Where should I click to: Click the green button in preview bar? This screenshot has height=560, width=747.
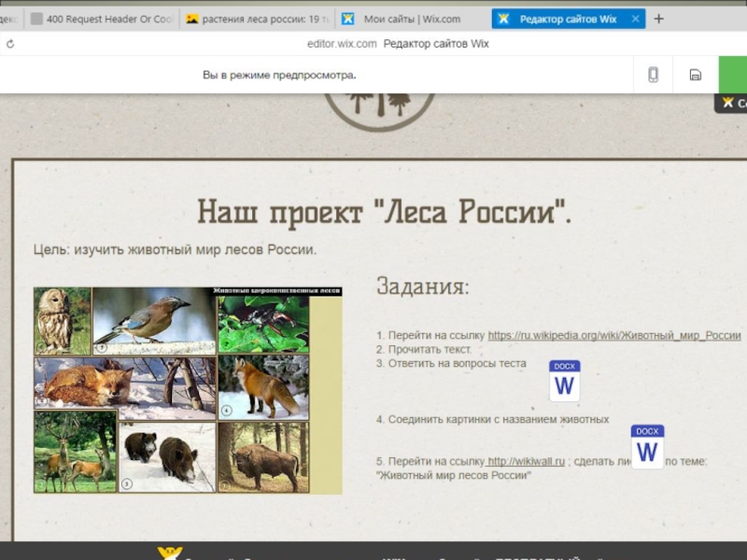pyautogui.click(x=732, y=75)
